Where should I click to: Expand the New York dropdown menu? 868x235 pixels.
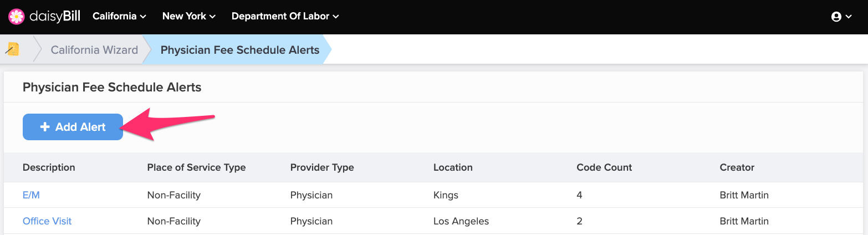[x=189, y=16]
